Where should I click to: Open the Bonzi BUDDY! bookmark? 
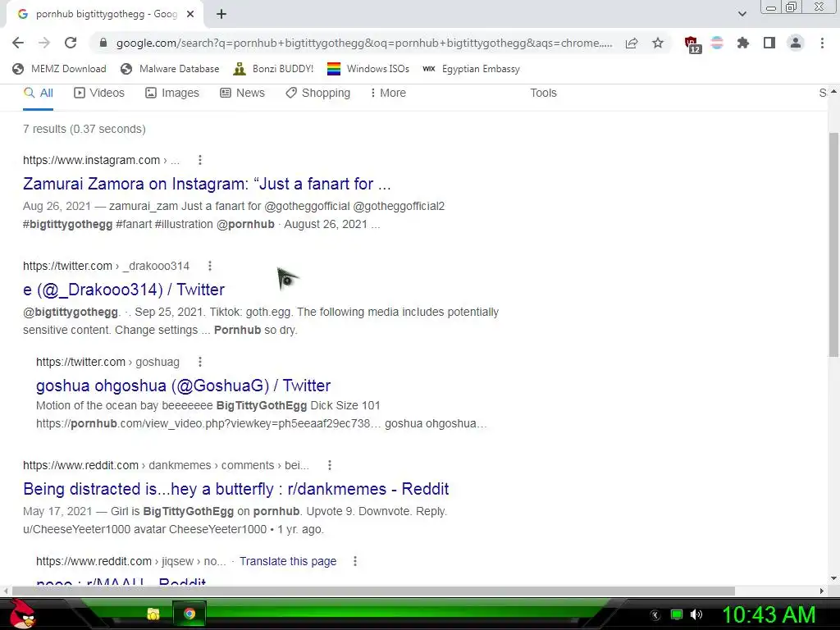click(273, 69)
